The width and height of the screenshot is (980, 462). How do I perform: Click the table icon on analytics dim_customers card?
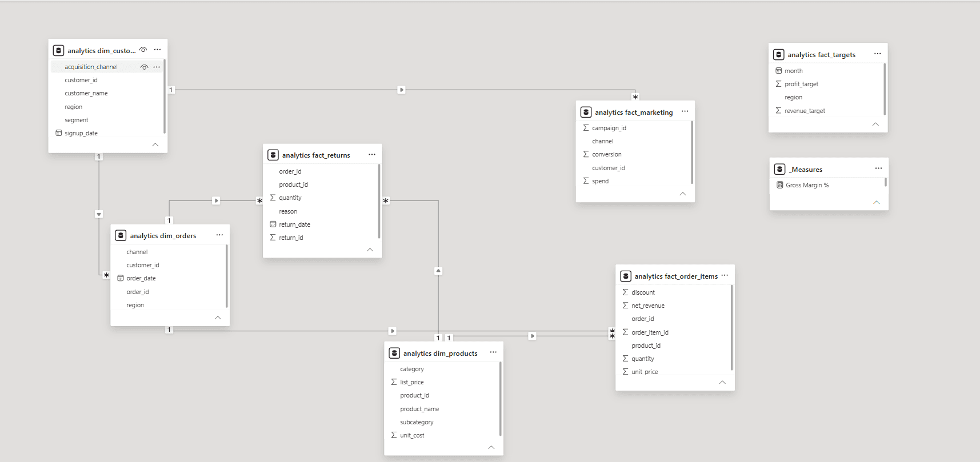pyautogui.click(x=58, y=50)
